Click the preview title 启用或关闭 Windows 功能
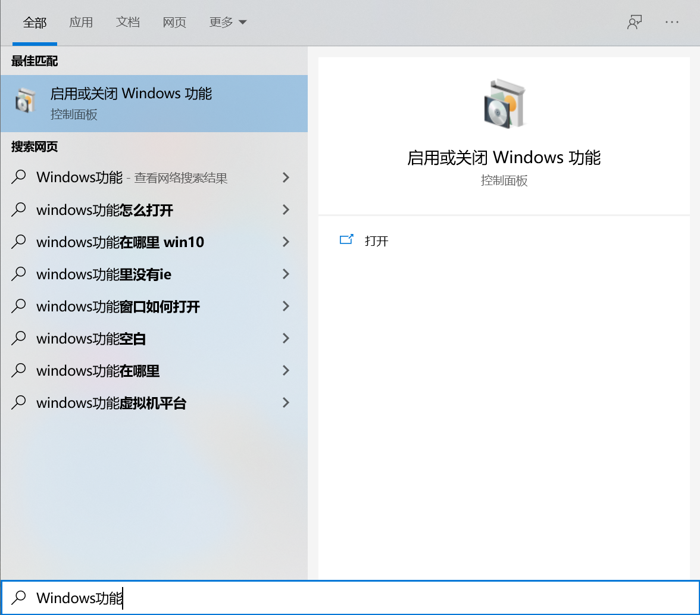The image size is (700, 615). 504,157
